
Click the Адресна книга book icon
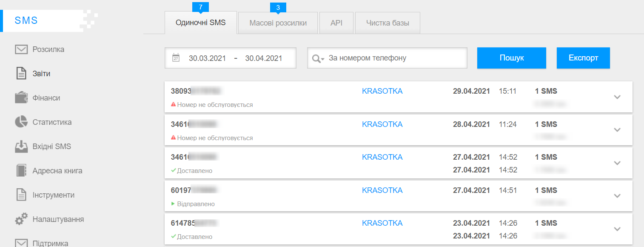[x=21, y=171]
